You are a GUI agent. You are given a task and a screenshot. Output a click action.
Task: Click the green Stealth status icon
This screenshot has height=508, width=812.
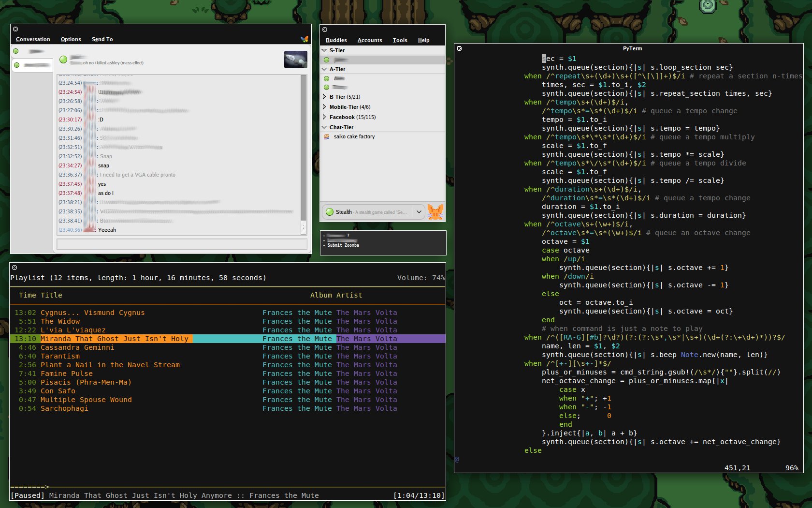click(330, 212)
